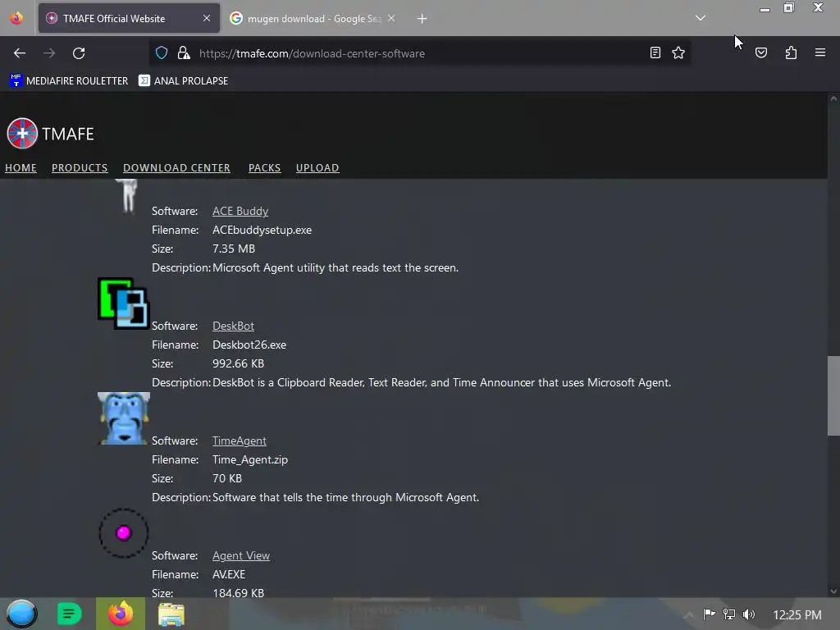840x630 pixels.
Task: Click scrollbar down arrow
Action: (x=833, y=591)
